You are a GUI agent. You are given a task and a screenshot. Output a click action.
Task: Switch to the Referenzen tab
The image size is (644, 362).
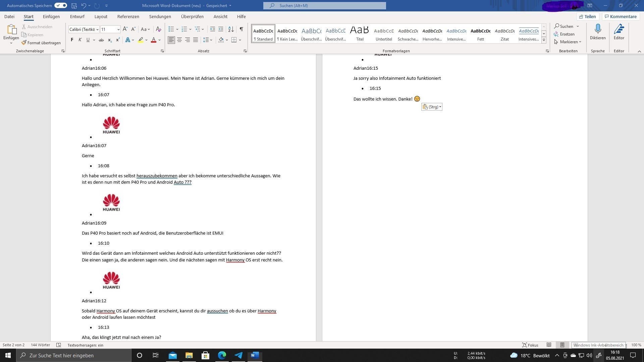pyautogui.click(x=128, y=16)
